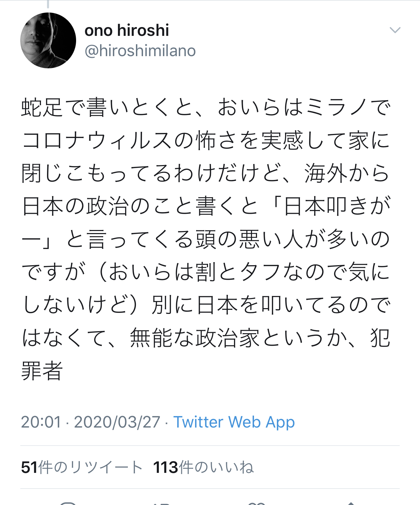View the 51件のリツイート list
This screenshot has width=420, height=505.
81,467
